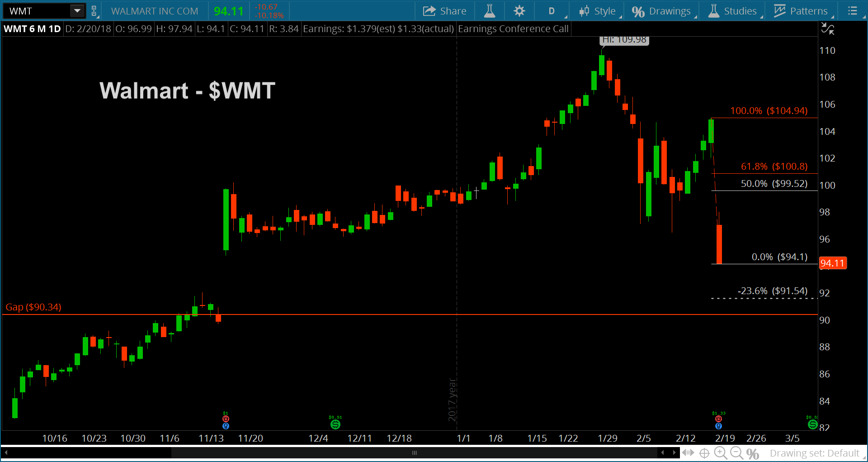Click the small left arrow scroll button
868x462 pixels.
pyautogui.click(x=663, y=452)
